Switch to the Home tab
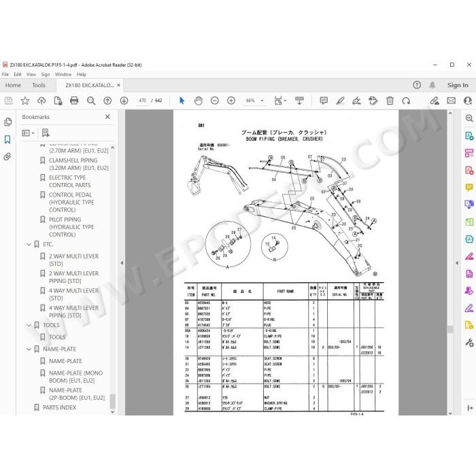 pyautogui.click(x=13, y=85)
